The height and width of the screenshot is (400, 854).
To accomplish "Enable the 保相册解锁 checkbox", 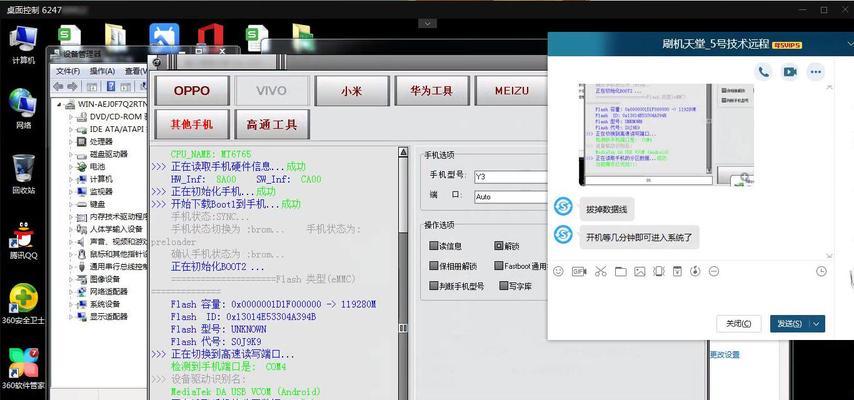I will point(434,266).
